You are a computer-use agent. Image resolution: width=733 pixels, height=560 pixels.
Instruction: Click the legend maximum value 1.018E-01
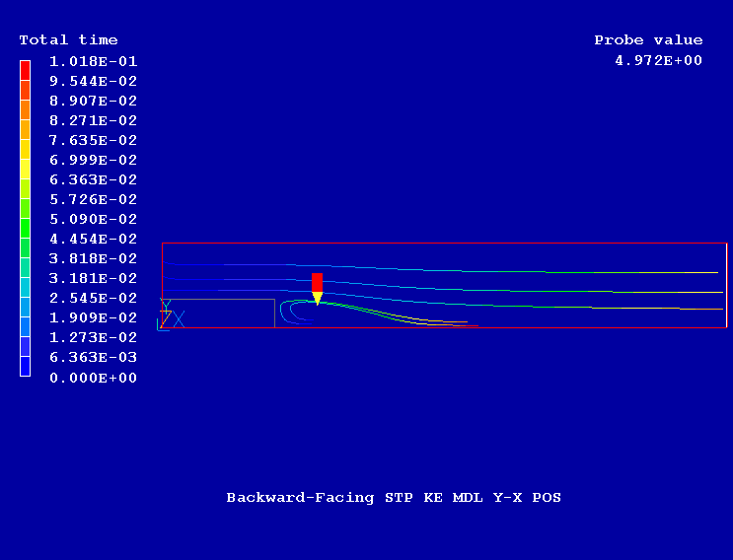[x=94, y=61]
